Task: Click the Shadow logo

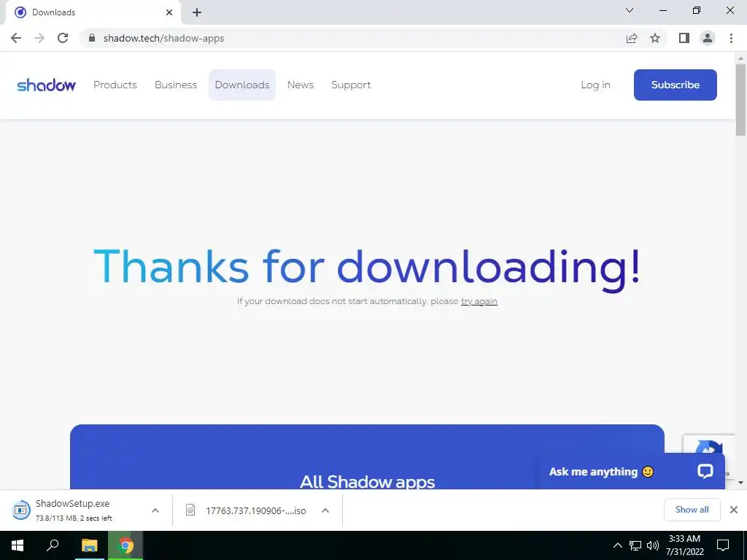Action: pos(46,85)
